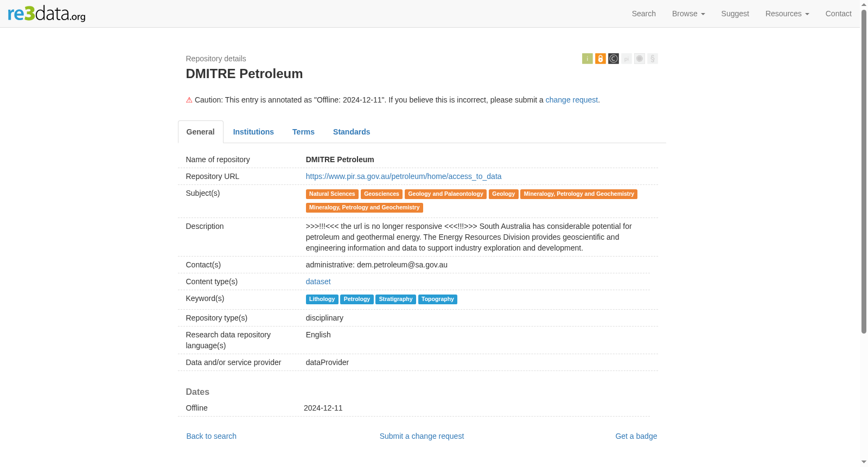Click the 'Get a badge' link
This screenshot has height=467, width=868.
[x=636, y=436]
